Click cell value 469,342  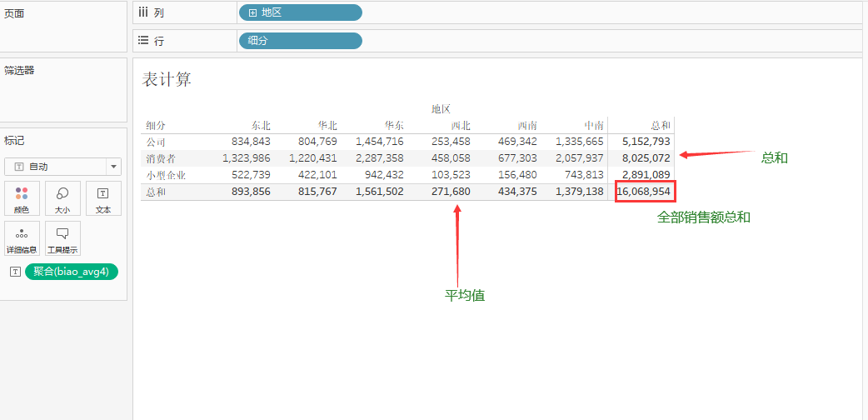[517, 142]
